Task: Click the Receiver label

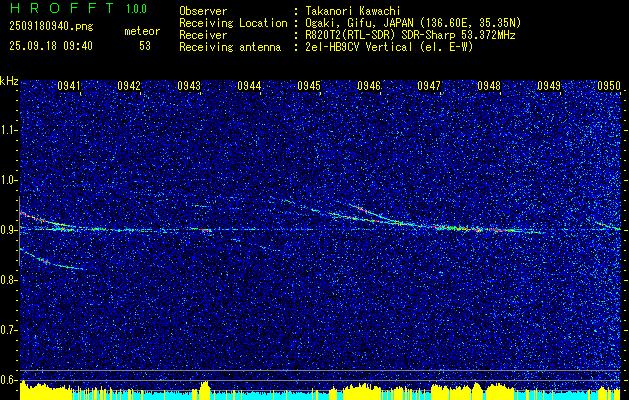Action: click(203, 35)
